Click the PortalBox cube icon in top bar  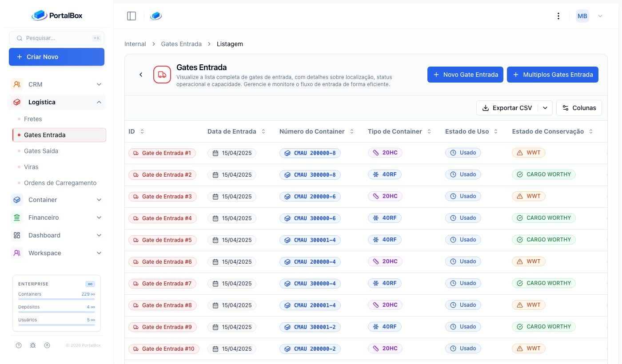tap(156, 16)
